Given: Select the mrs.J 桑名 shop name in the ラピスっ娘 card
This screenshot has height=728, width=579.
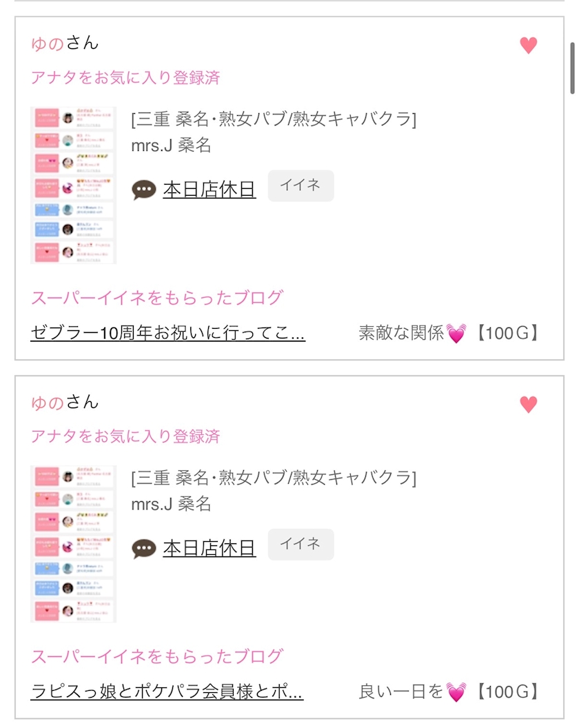Looking at the screenshot, I should pos(171,505).
